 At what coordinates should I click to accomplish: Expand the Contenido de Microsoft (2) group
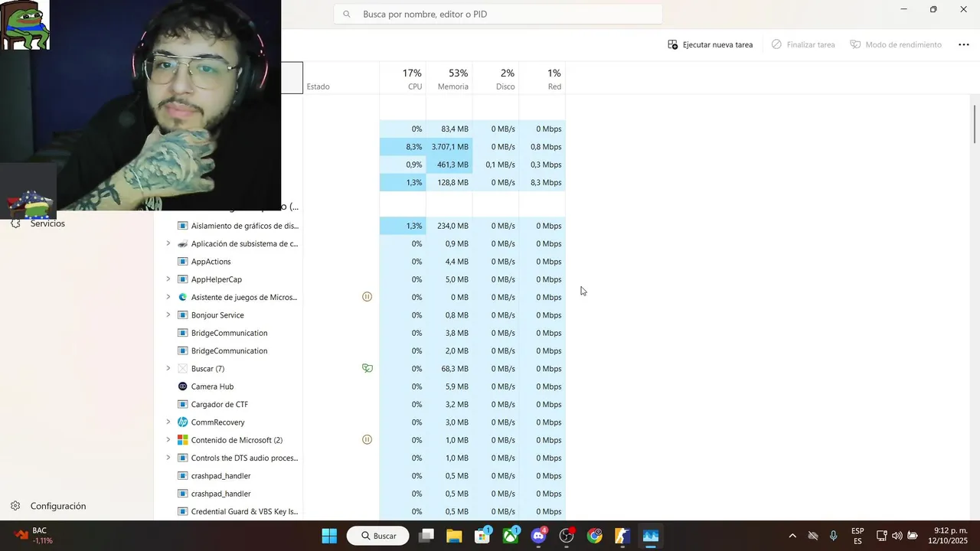click(168, 440)
